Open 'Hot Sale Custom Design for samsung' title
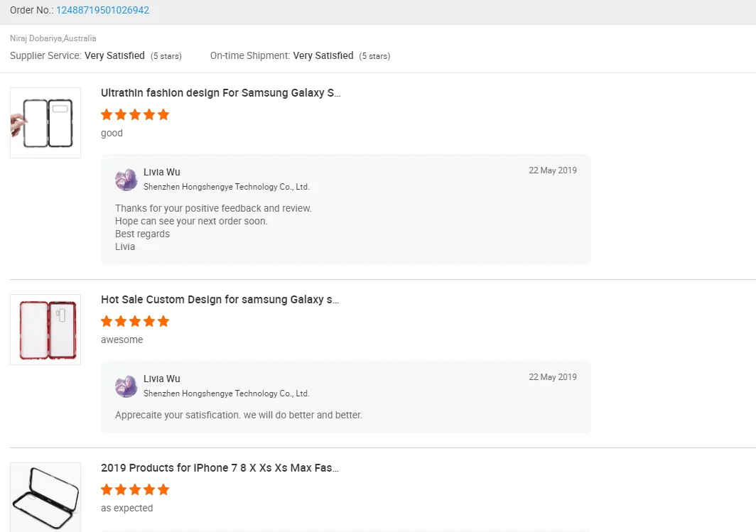Viewport: 756px width, 532px height. pyautogui.click(x=220, y=299)
